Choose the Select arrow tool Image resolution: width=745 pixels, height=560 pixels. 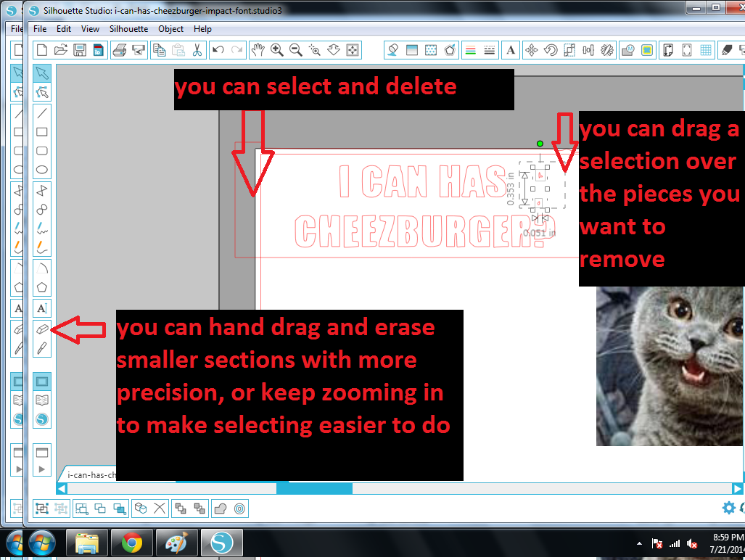pyautogui.click(x=42, y=73)
